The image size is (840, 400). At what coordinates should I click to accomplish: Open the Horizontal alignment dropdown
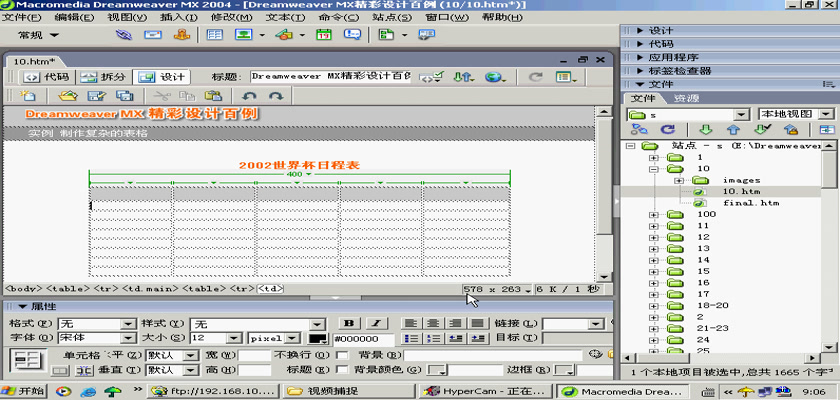pos(191,355)
